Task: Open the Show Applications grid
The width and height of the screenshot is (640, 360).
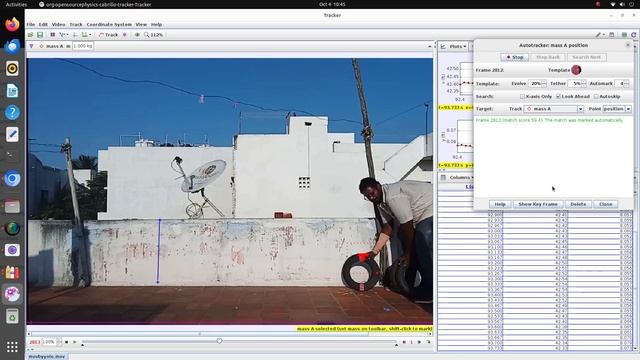Action: 12,347
